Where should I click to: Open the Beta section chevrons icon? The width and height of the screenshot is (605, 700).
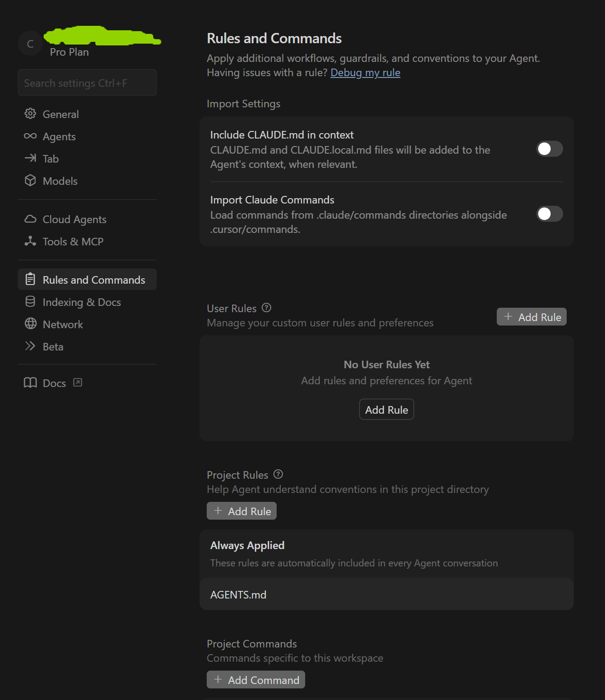[30, 346]
